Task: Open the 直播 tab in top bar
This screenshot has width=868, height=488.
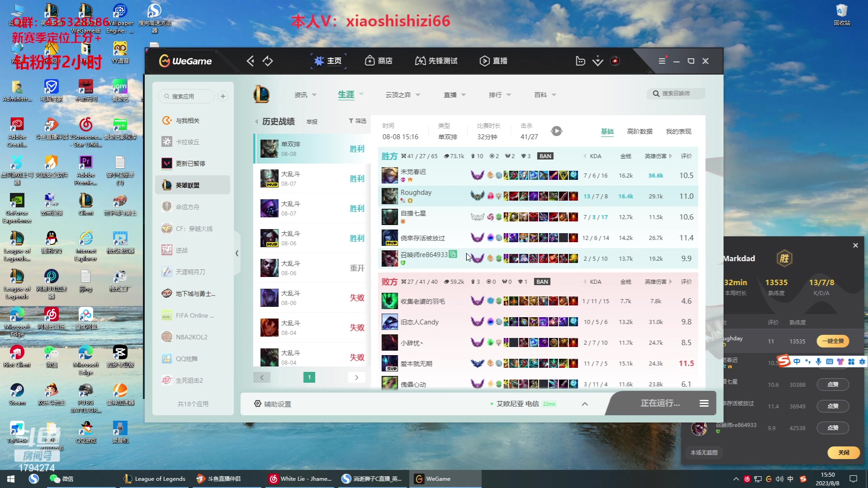Action: pyautogui.click(x=493, y=61)
